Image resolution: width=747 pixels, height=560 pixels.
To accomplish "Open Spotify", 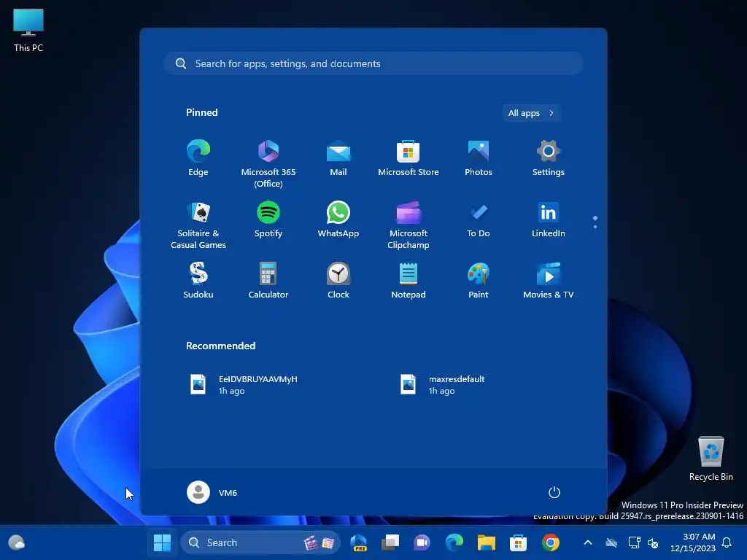I will click(x=268, y=220).
